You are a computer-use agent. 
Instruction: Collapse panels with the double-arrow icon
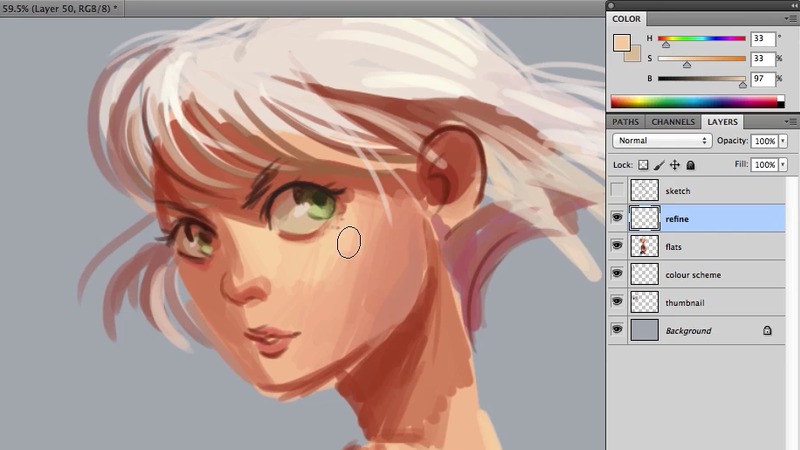(794, 5)
